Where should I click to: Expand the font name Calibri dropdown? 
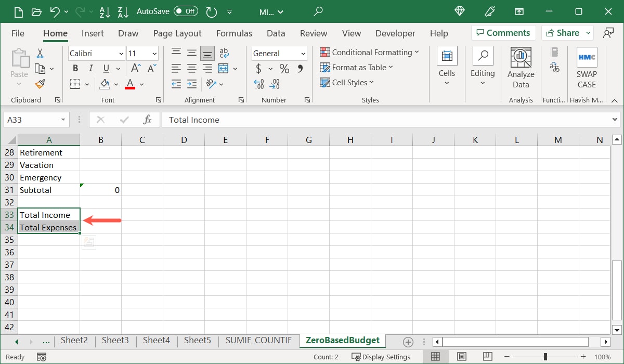[x=121, y=54]
